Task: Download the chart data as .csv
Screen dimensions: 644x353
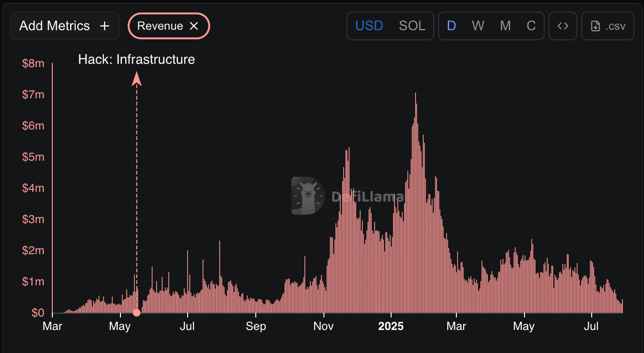Action: (x=608, y=26)
